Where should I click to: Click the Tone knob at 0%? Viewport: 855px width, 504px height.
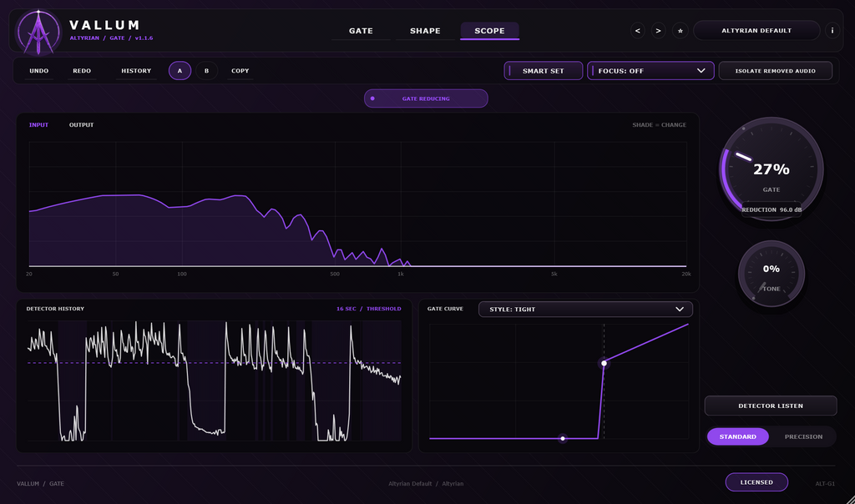coord(771,274)
